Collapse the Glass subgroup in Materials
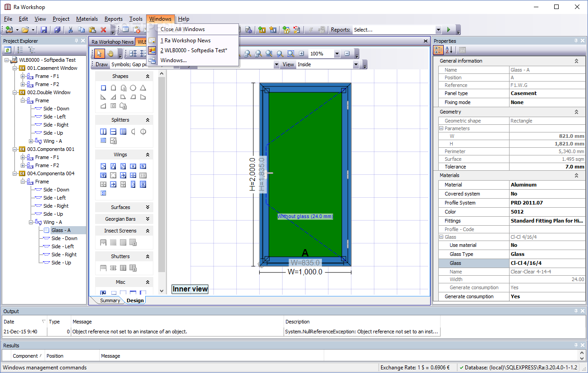This screenshot has width=588, height=373. [441, 237]
